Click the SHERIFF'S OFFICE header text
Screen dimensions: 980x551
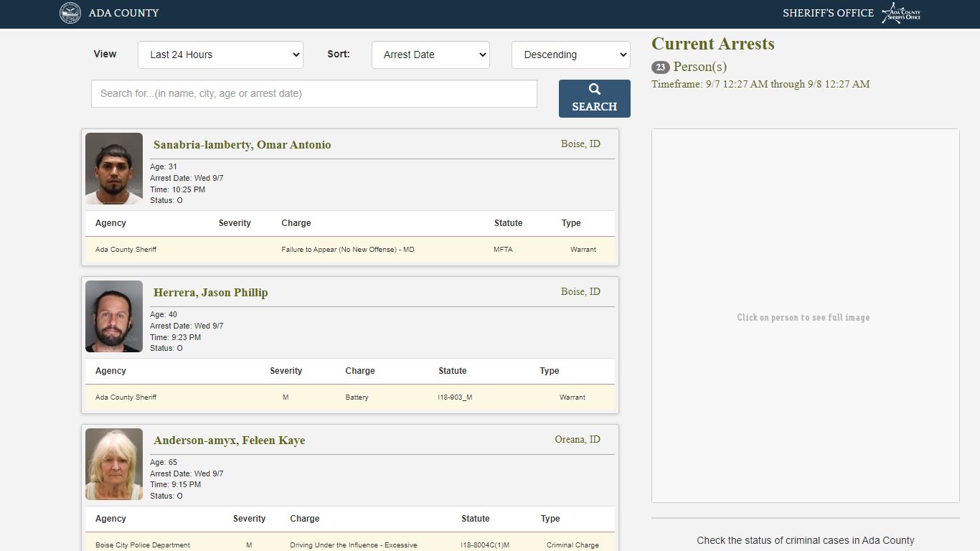click(828, 13)
